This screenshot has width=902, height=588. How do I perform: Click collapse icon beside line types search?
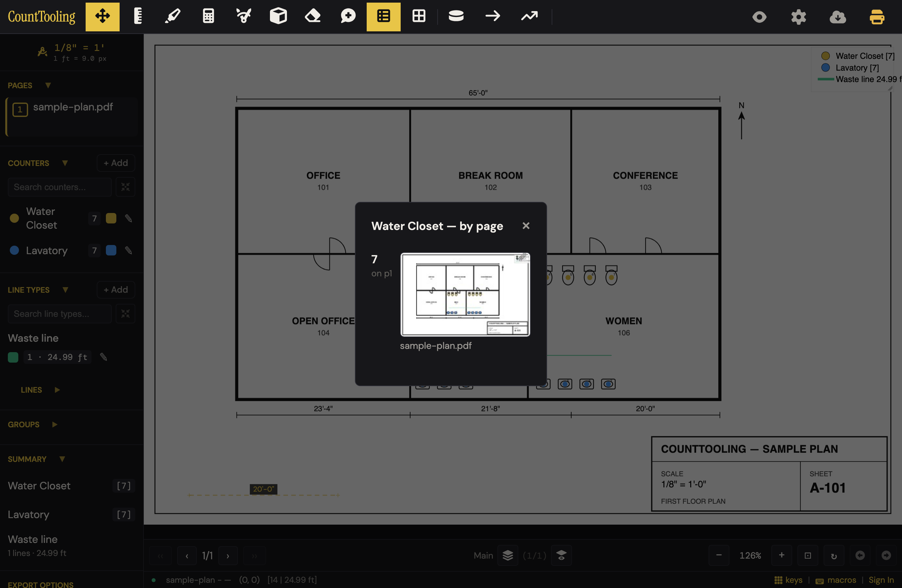tap(125, 314)
